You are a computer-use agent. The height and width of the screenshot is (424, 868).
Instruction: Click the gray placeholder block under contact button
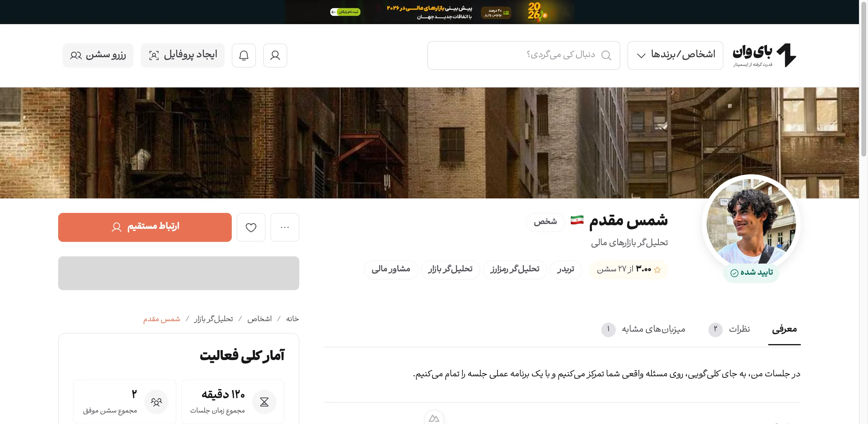coord(179,273)
